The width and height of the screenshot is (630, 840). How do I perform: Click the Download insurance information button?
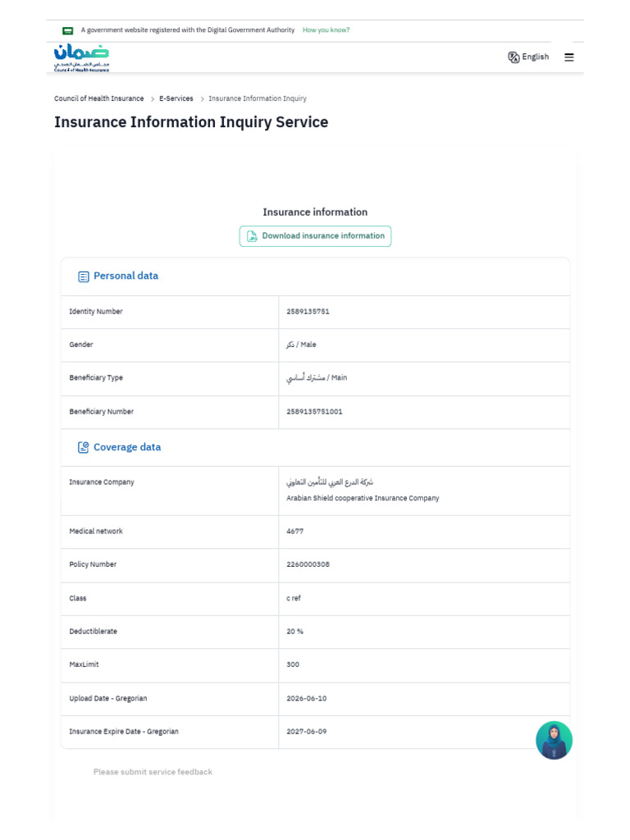point(315,236)
